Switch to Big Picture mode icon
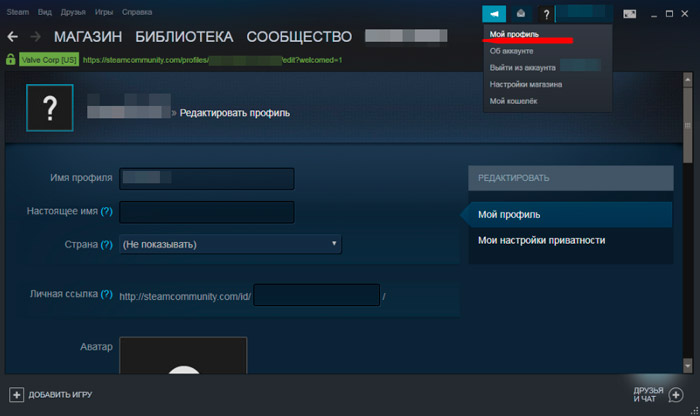The image size is (700, 416). pos(630,13)
